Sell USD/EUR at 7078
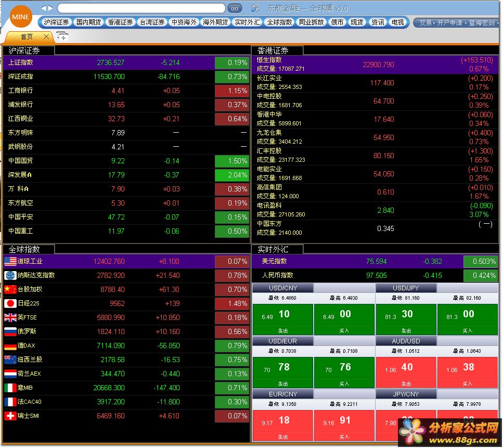This screenshot has width=503, height=448. point(283,373)
